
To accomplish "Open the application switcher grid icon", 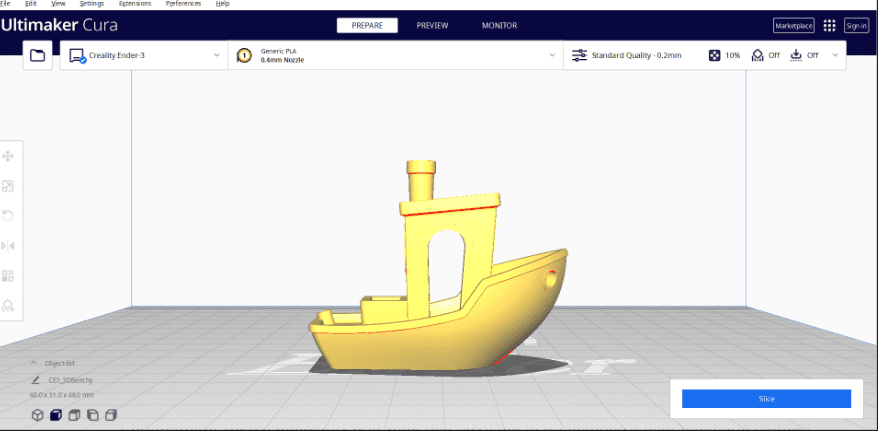I will [x=829, y=26].
